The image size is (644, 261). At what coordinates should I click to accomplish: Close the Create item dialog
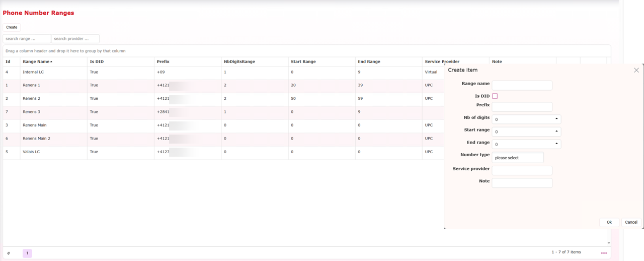coord(636,70)
